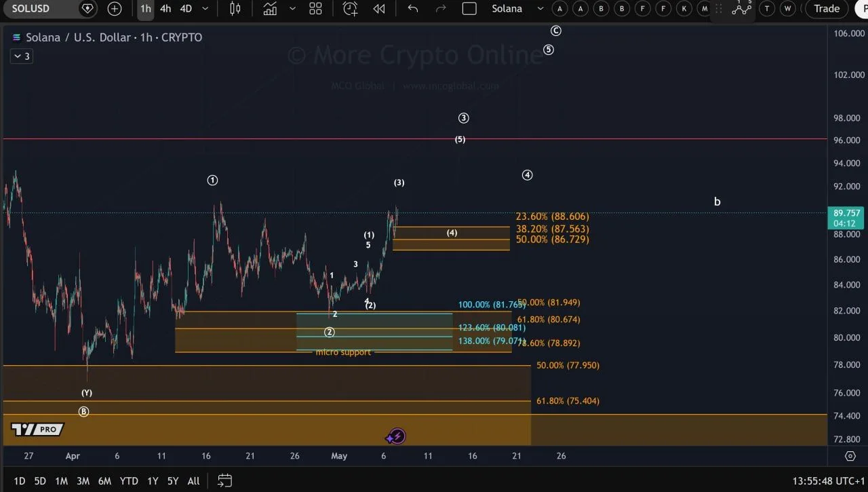Open chart settings hexagon icon at price axis bottom
The image size is (868, 492).
coord(850,456)
